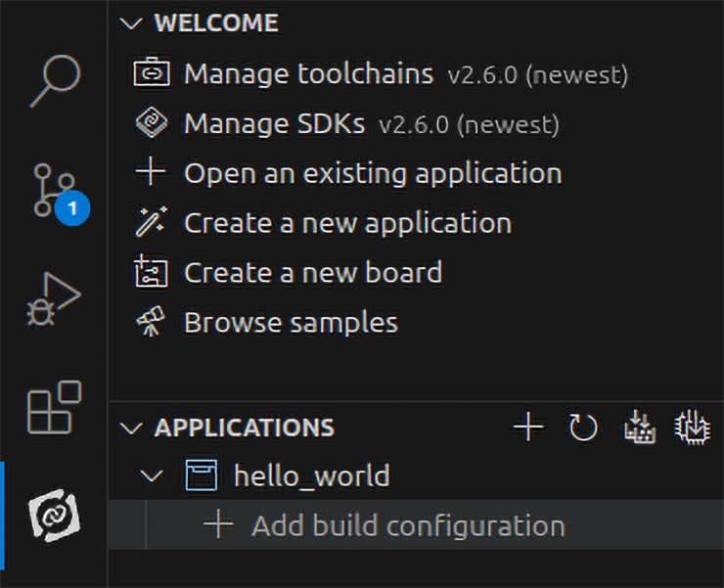Click Add build configuration
Viewport: 724px width, 588px height.
point(407,525)
